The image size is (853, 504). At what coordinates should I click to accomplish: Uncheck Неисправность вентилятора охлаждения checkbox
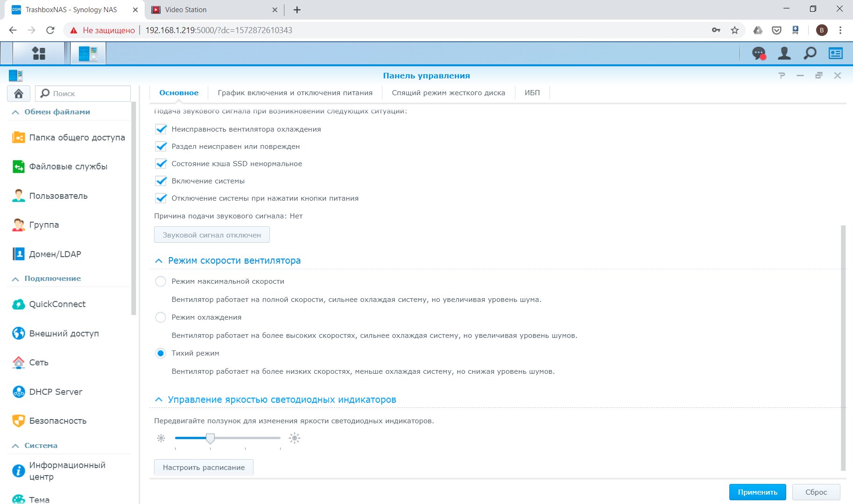(x=161, y=129)
